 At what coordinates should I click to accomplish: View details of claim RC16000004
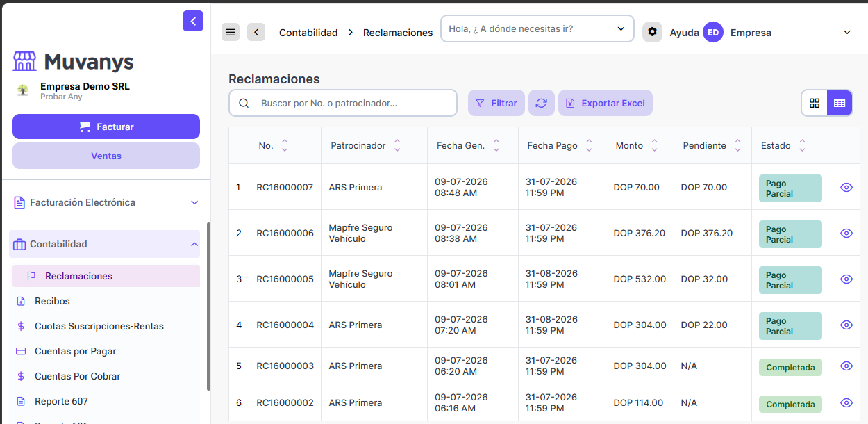click(x=846, y=325)
